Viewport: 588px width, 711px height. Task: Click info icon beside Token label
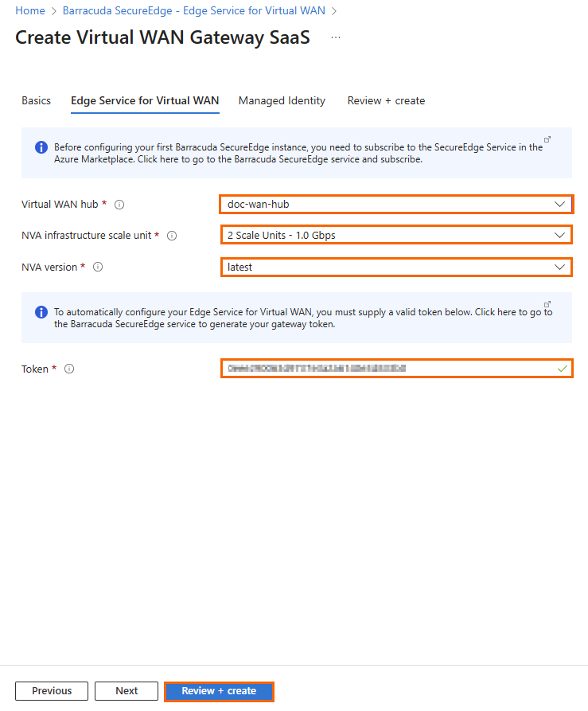(x=69, y=369)
